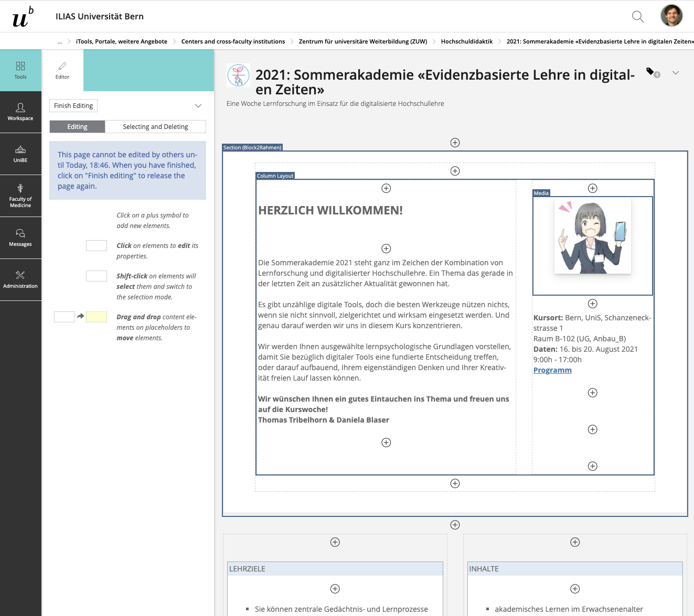
Task: Open the UniBE sidebar section
Action: pyautogui.click(x=20, y=154)
